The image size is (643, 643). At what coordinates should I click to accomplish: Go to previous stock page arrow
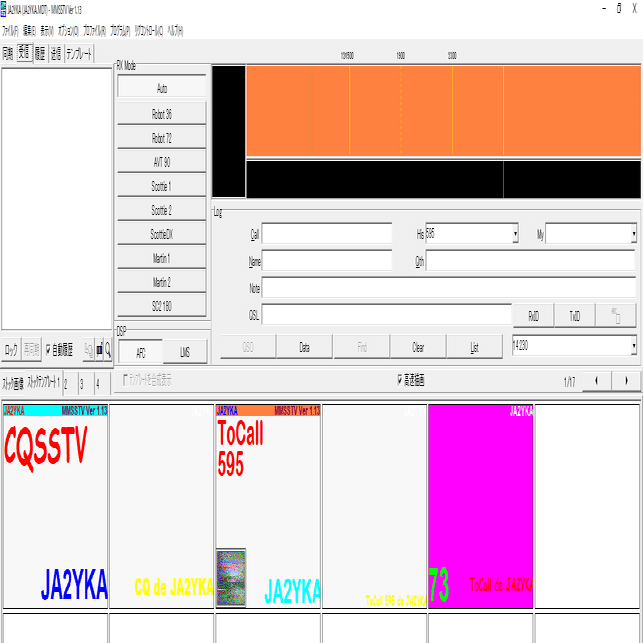click(x=597, y=381)
